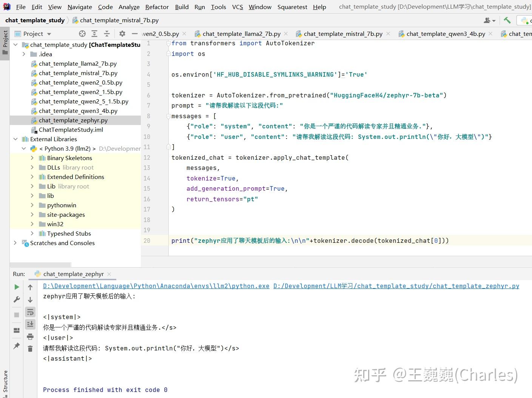
Task: Collapse the Python 3.9 (llm2) node
Action: point(24,148)
